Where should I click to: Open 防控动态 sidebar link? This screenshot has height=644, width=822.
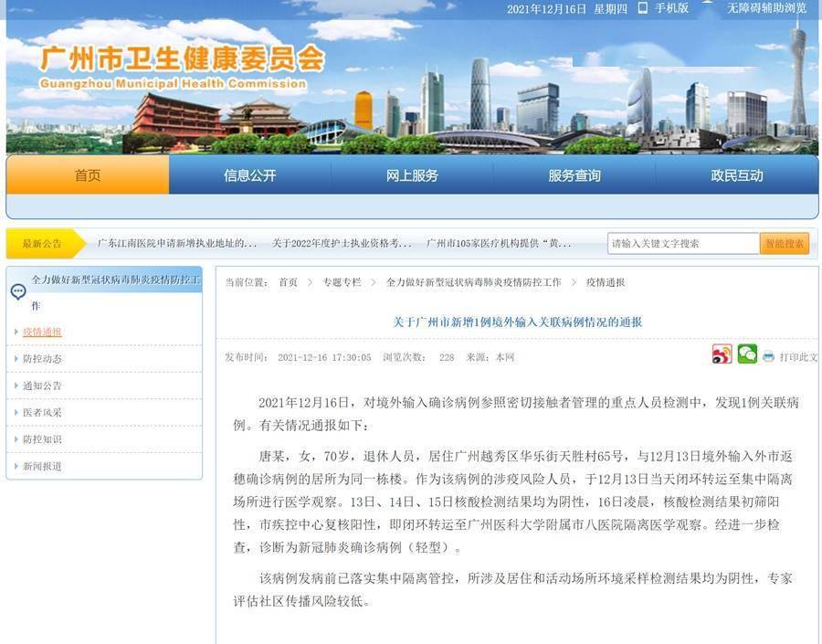point(42,359)
